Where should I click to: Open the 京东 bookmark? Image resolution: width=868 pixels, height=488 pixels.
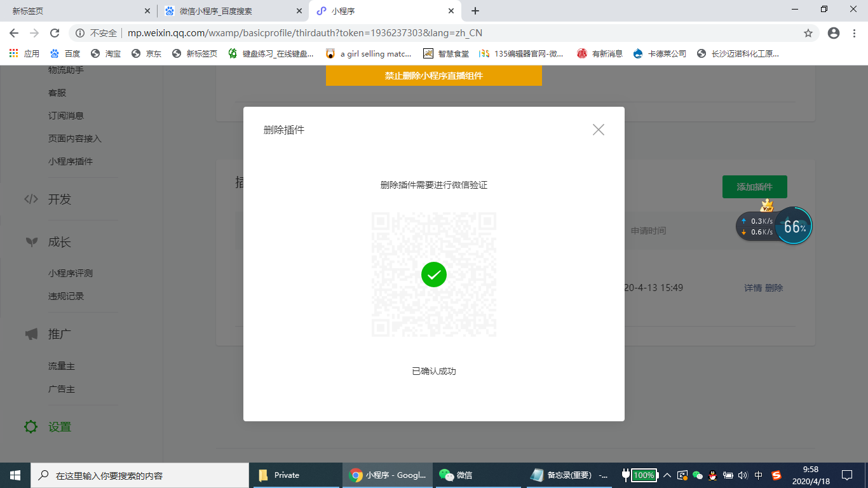[146, 53]
